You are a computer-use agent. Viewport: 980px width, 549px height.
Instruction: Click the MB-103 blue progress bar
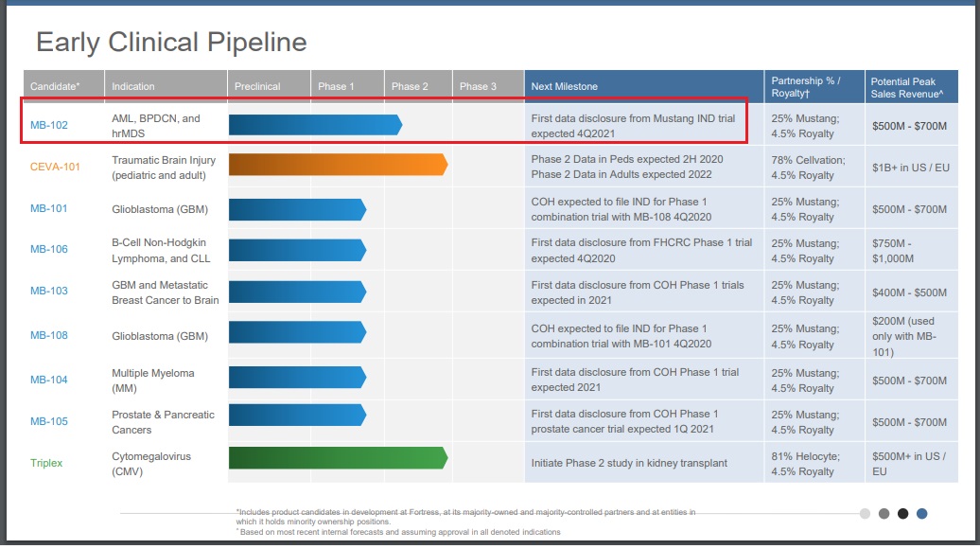[x=297, y=292]
